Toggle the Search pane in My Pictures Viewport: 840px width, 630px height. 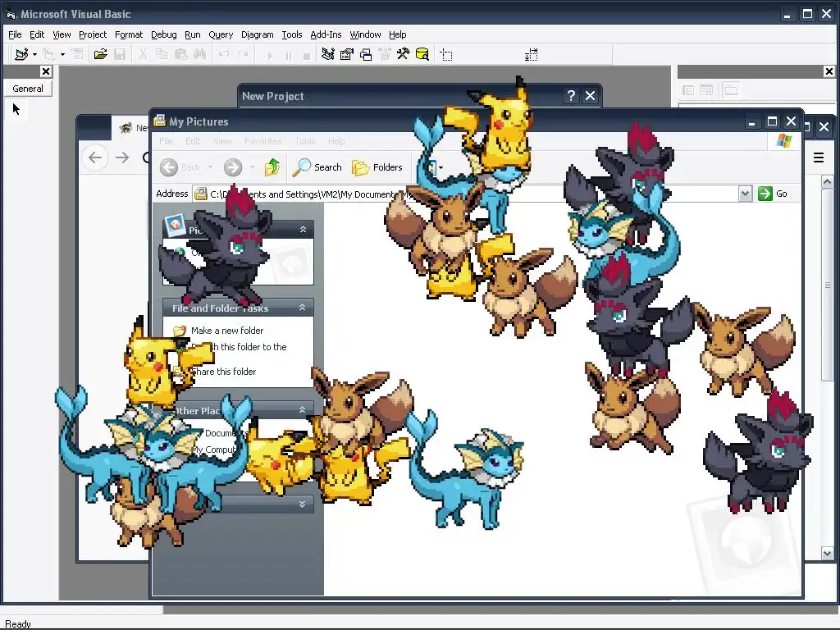coord(317,167)
